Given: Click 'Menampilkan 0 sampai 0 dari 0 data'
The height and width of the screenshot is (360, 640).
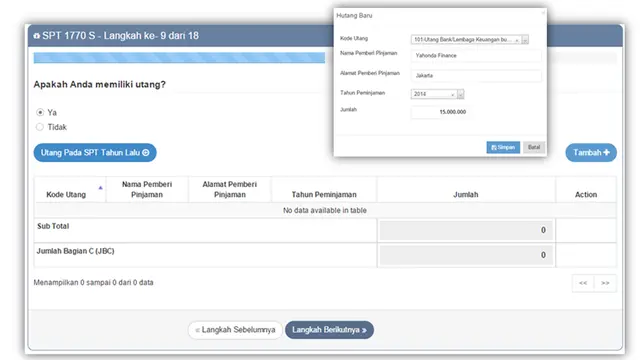Looking at the screenshot, I should pyautogui.click(x=93, y=282).
